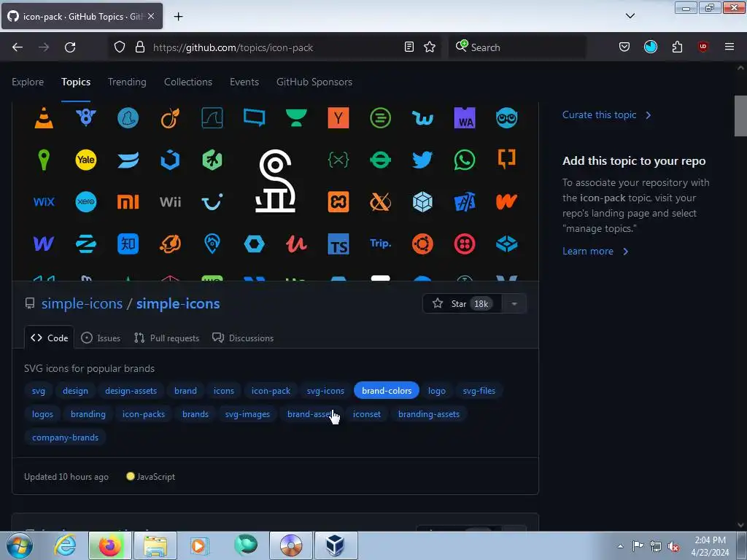Screen dimensions: 747x560
Task: Expand the Star button dropdown arrow
Action: click(x=514, y=304)
